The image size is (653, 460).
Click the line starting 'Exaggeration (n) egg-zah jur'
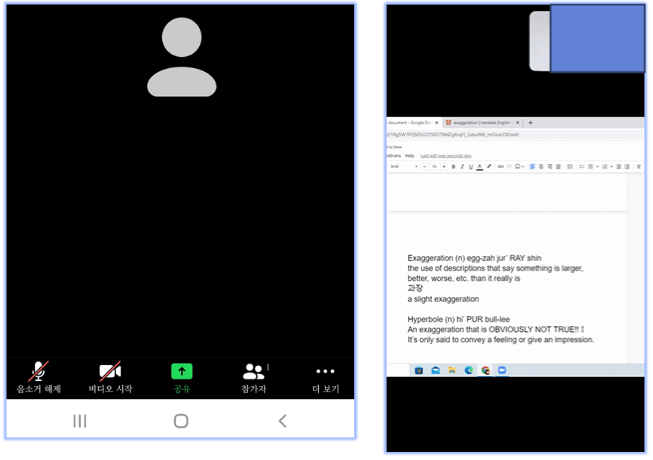474,258
